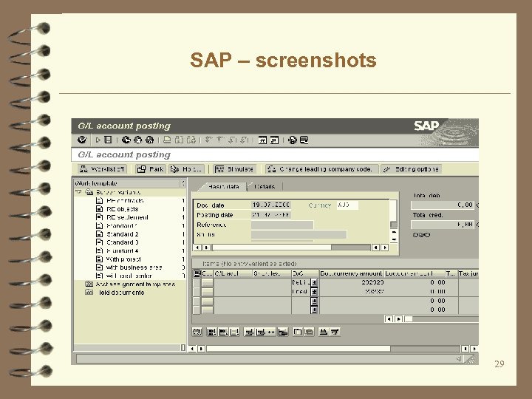Select the Debit item row selector
Image resolution: width=532 pixels, height=399 pixels.
tap(197, 282)
